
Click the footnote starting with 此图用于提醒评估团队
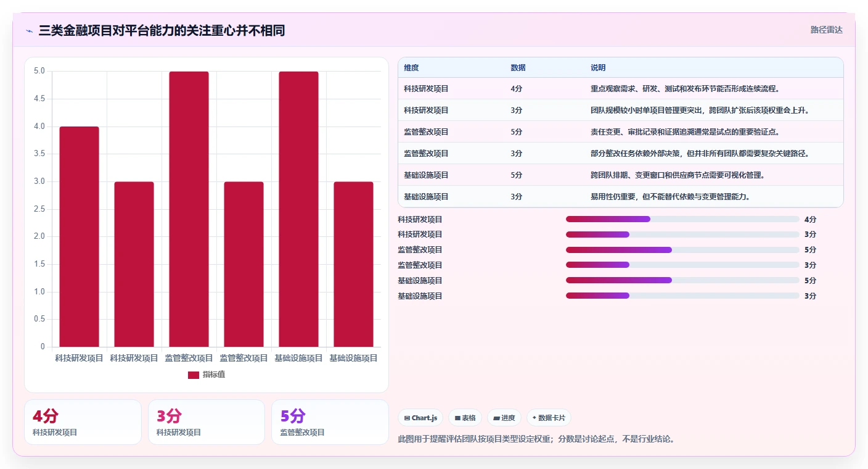click(537, 439)
